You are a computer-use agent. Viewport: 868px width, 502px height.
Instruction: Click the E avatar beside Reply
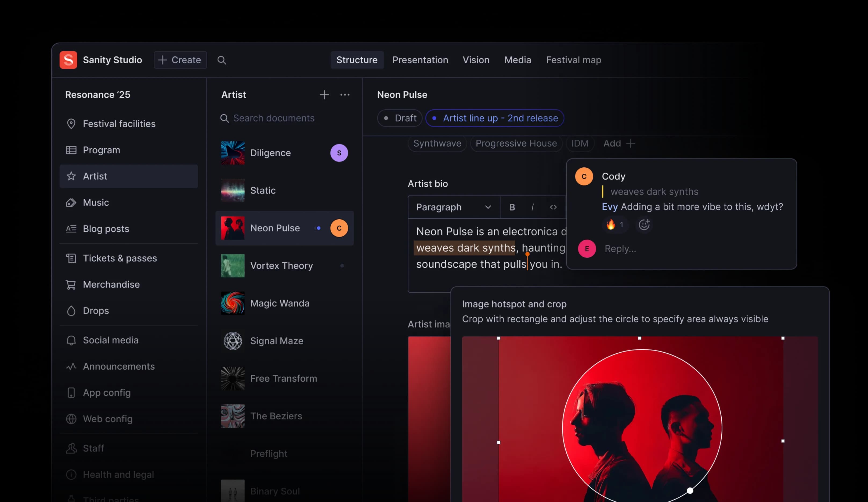[587, 249]
